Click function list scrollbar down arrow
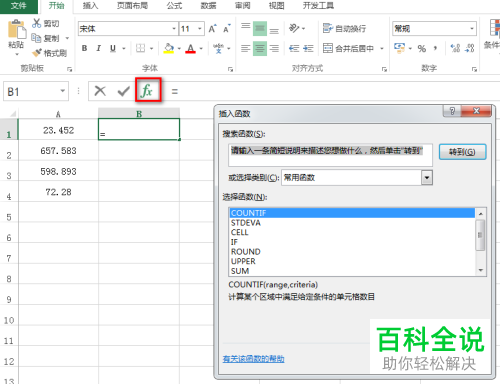 point(480,270)
